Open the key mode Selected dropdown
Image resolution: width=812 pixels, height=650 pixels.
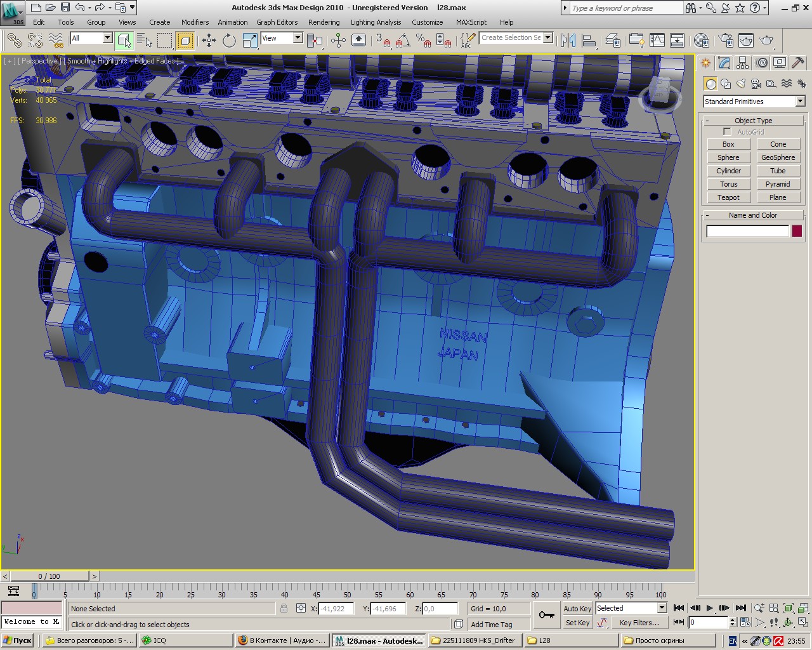tap(631, 608)
